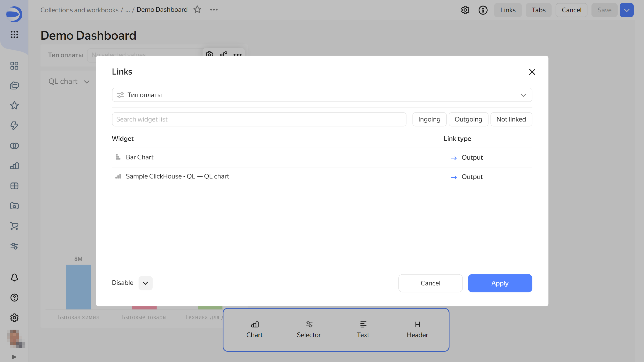Toggle the Not linked filter

click(511, 119)
